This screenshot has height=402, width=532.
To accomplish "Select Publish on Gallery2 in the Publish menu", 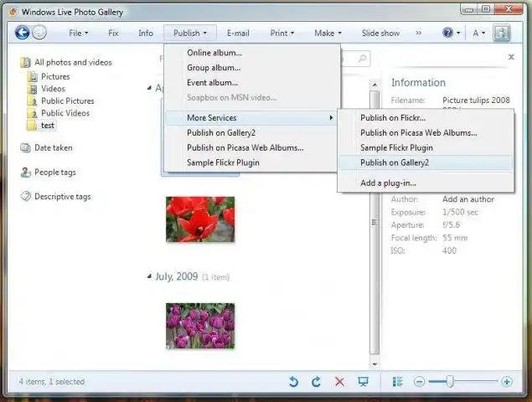I will point(251,133).
